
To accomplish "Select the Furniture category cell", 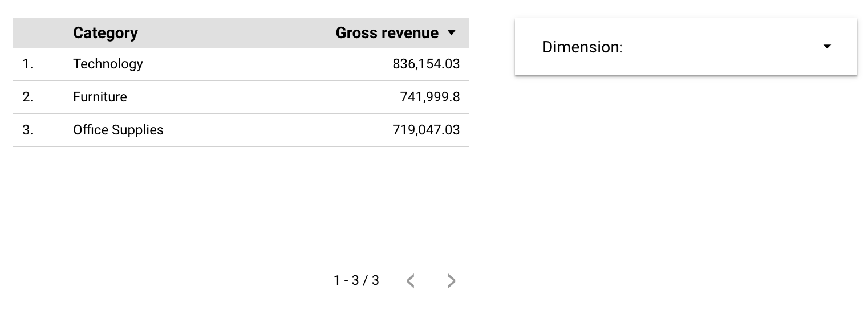I will coord(100,97).
